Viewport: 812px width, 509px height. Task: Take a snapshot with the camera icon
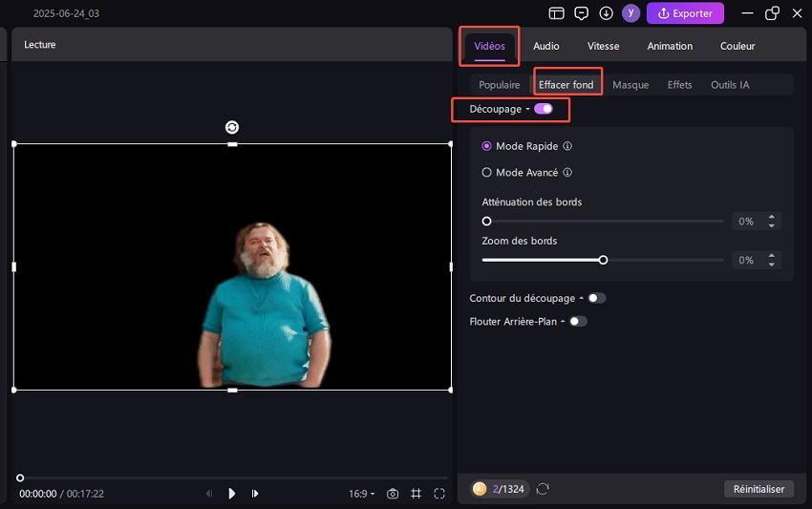pos(393,494)
